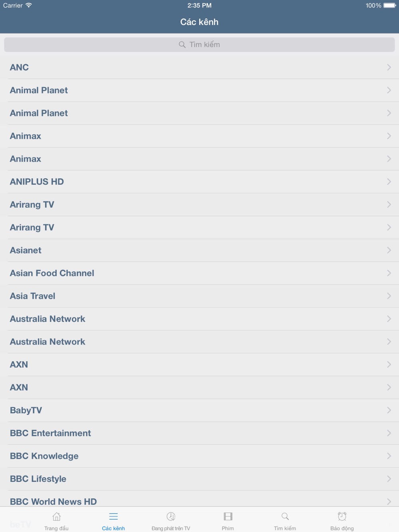The height and width of the screenshot is (532, 399).
Task: Switch to the Báo động tab label
Action: [342, 528]
